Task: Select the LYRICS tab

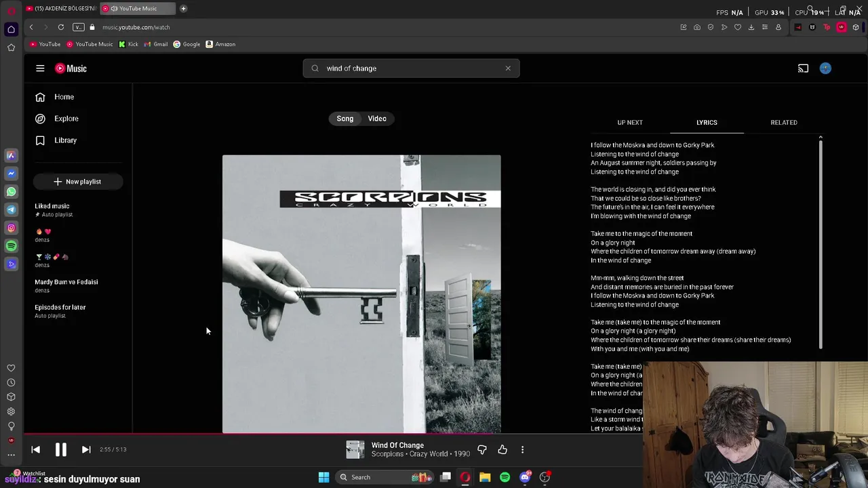Action: 707,123
